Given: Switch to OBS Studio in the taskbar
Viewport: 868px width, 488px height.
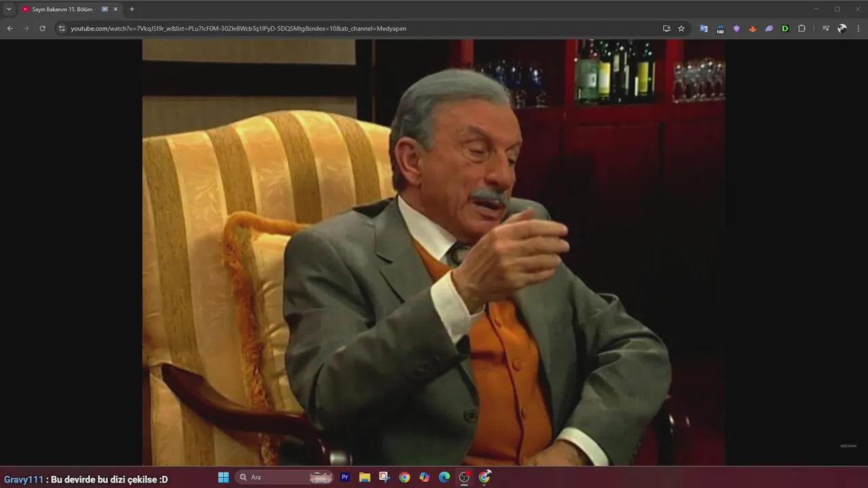Looking at the screenshot, I should 465,477.
